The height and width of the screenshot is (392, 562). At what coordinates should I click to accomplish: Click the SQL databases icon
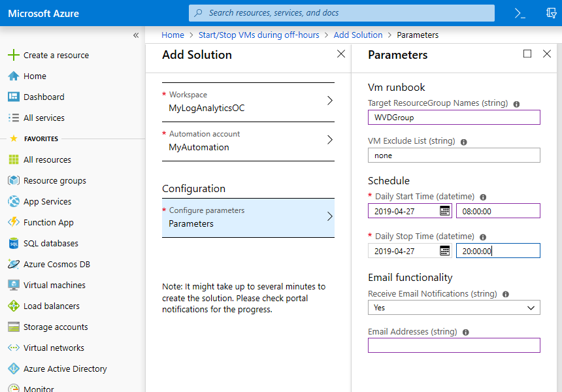pyautogui.click(x=14, y=243)
